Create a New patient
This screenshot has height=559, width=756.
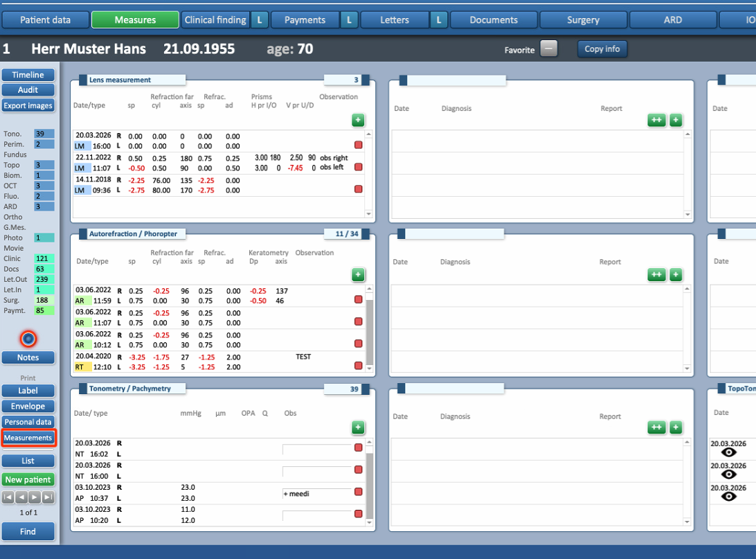[28, 479]
